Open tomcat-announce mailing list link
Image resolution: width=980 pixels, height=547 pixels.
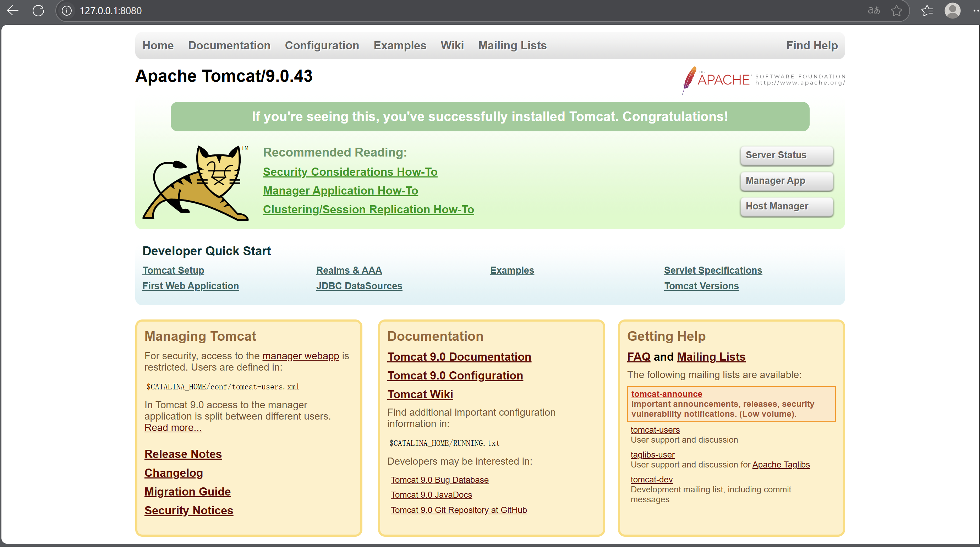pyautogui.click(x=667, y=394)
